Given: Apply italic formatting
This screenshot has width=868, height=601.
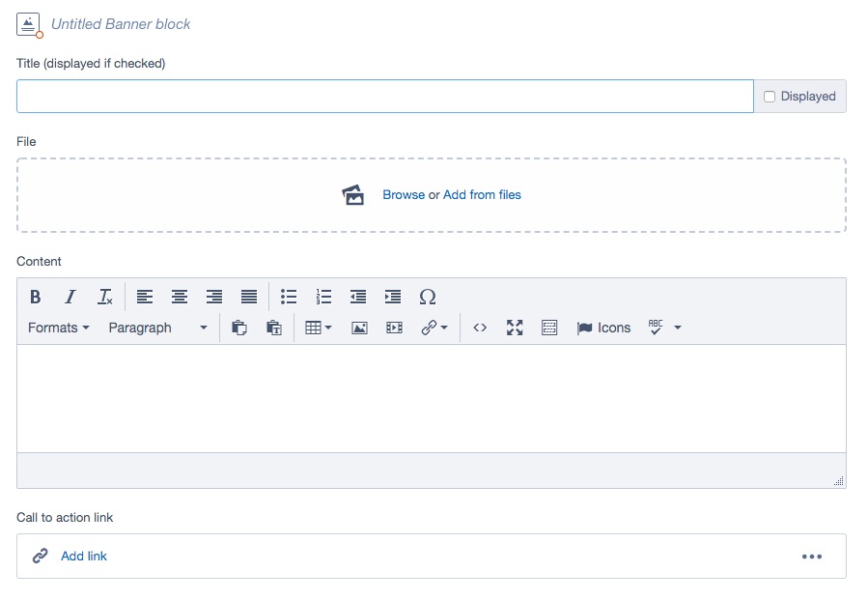Looking at the screenshot, I should pyautogui.click(x=70, y=297).
